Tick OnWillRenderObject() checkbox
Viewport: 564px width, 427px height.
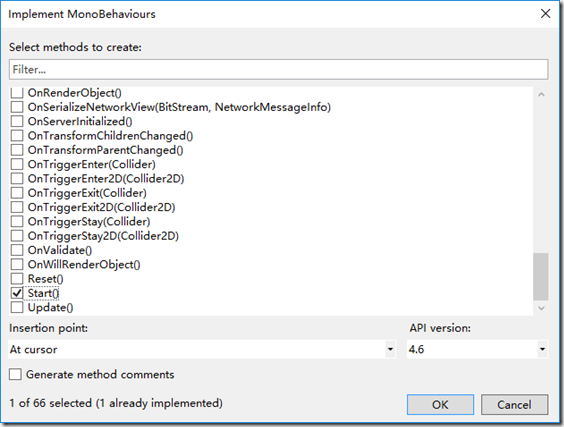[x=17, y=264]
